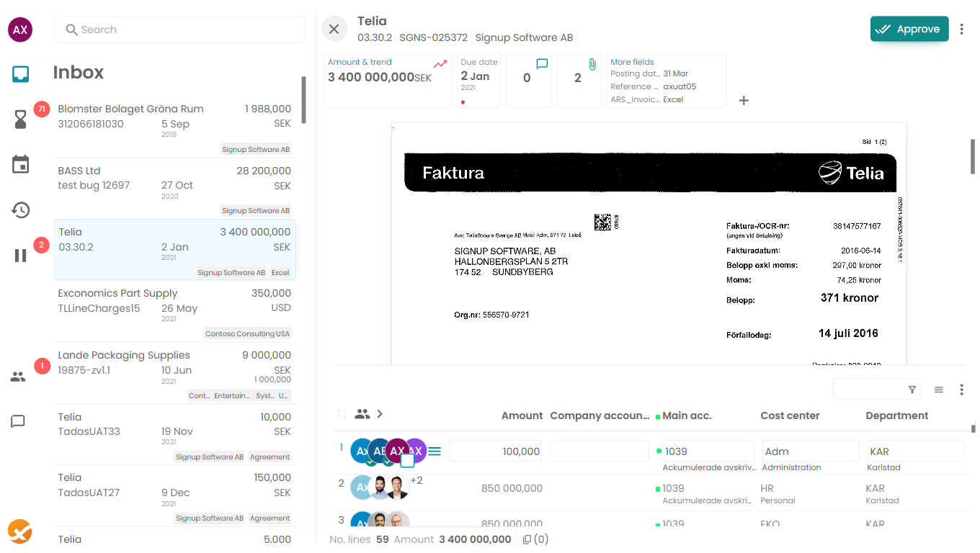Open the Due date 2 Jan card
Image resolution: width=980 pixels, height=553 pixels.
(x=479, y=80)
